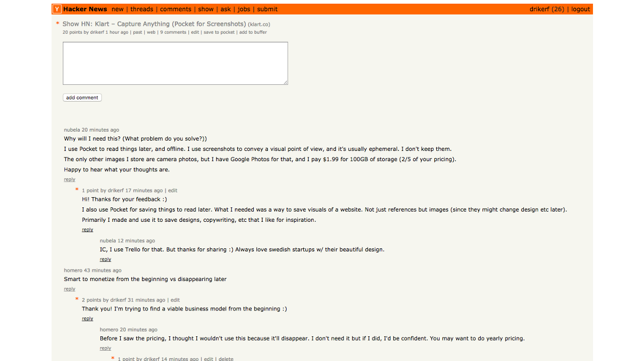Screen dimensions: 644x361
Task: Click the Y Combinator logo icon
Action: tap(57, 9)
